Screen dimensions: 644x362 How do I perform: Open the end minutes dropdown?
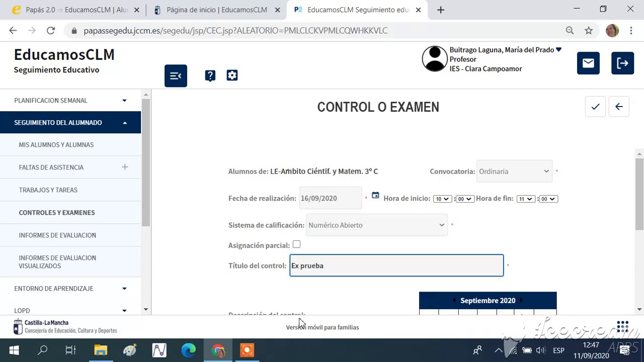(x=548, y=199)
